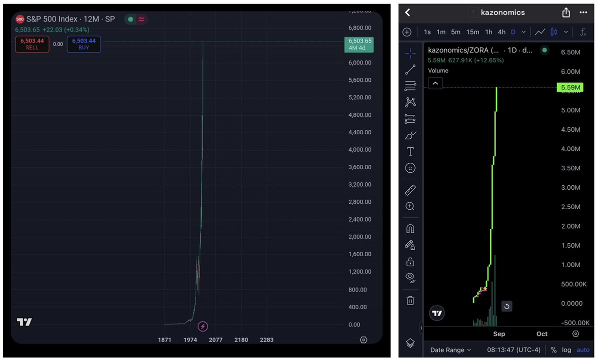Viewport: 600px width, 364px height.
Task: Click the kazonomics page title
Action: [502, 12]
